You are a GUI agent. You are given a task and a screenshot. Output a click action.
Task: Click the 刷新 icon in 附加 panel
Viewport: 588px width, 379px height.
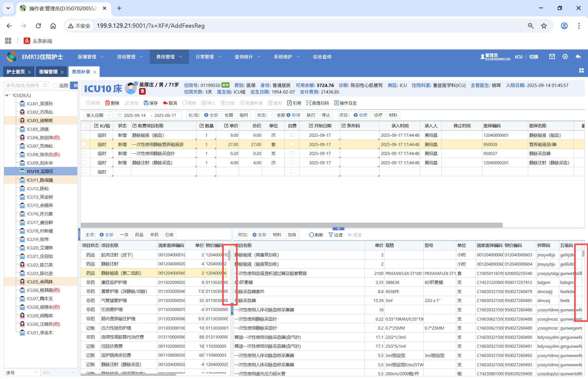311,235
